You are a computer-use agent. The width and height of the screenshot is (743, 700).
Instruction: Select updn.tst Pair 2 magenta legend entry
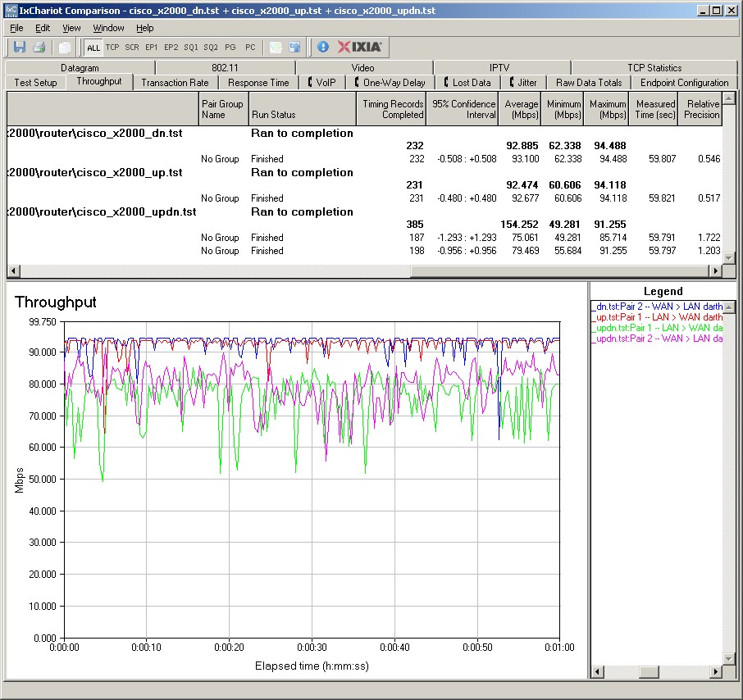click(657, 339)
